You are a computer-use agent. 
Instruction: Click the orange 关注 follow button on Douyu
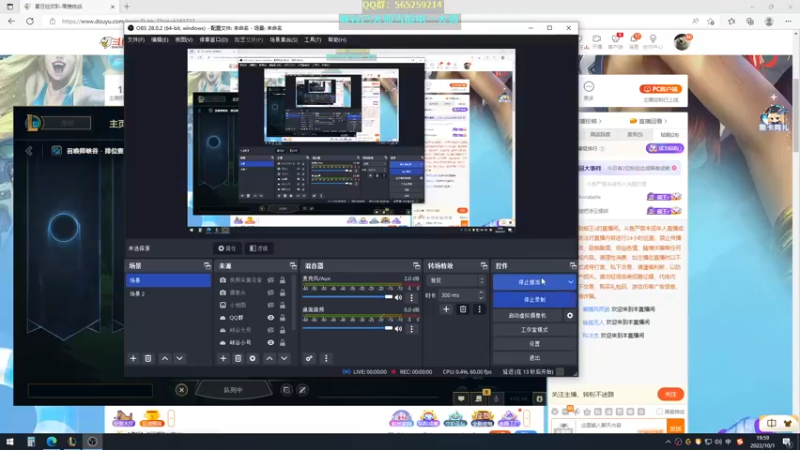pos(670,394)
